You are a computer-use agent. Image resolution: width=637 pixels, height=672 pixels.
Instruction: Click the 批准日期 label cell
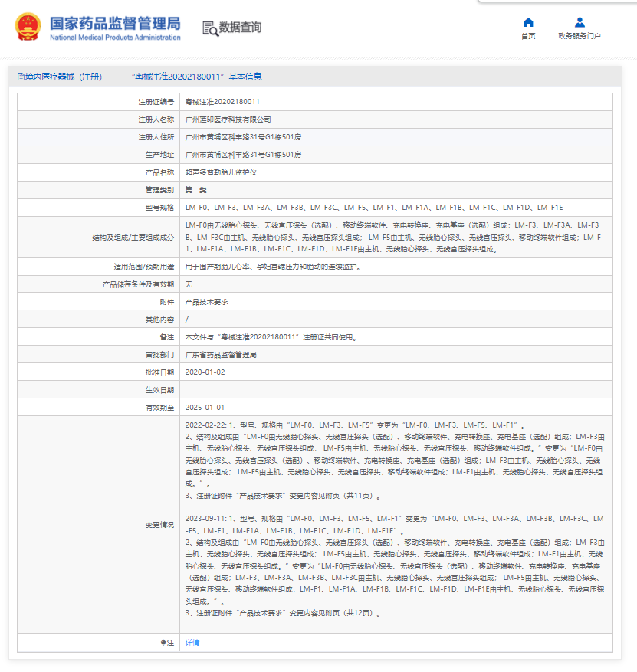[99, 372]
